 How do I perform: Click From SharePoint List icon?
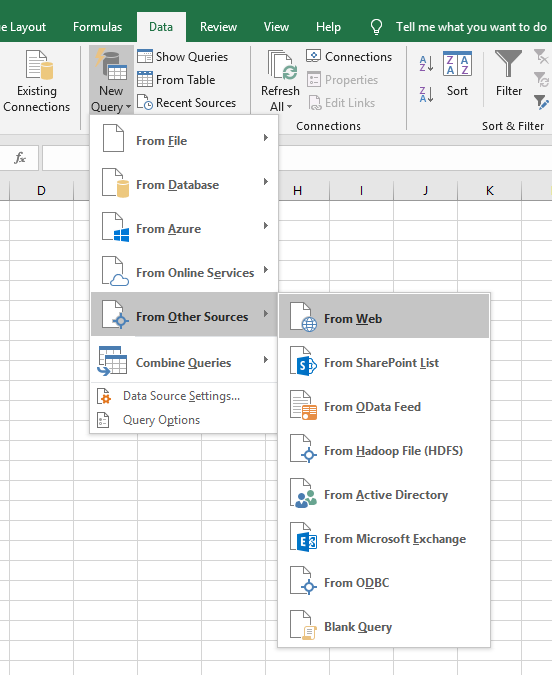[x=303, y=361]
